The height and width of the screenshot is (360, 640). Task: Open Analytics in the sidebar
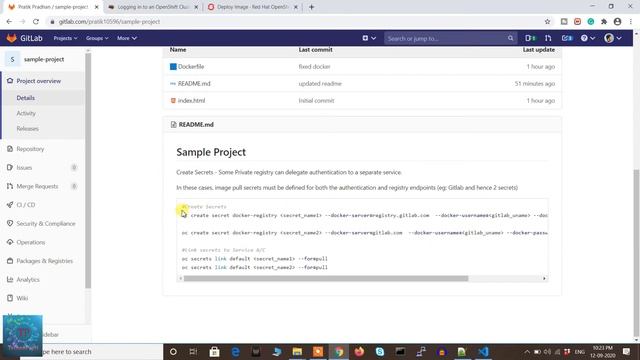[28, 280]
